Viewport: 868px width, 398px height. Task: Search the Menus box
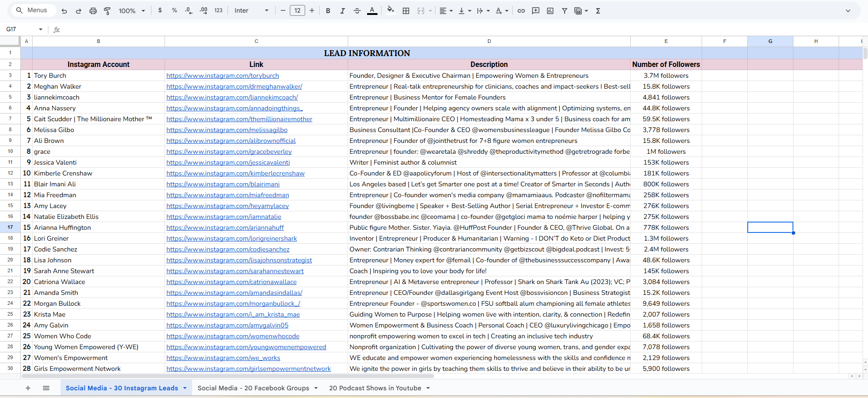pyautogui.click(x=33, y=10)
